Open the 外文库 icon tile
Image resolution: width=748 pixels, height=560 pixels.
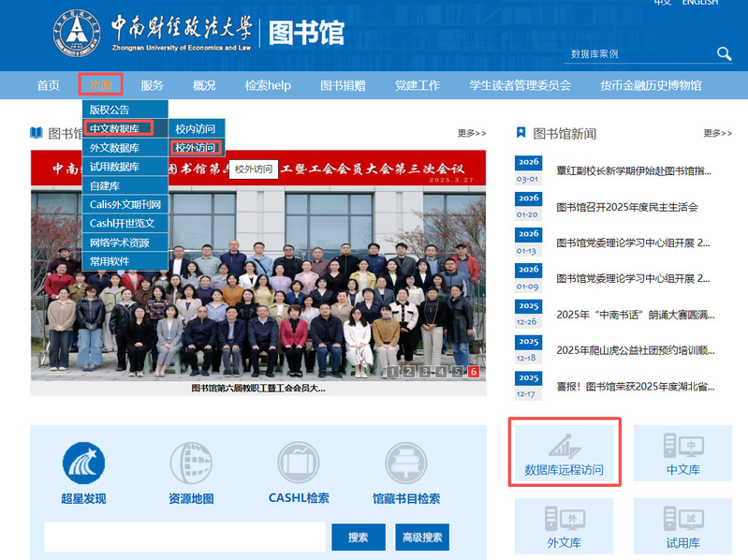click(564, 527)
